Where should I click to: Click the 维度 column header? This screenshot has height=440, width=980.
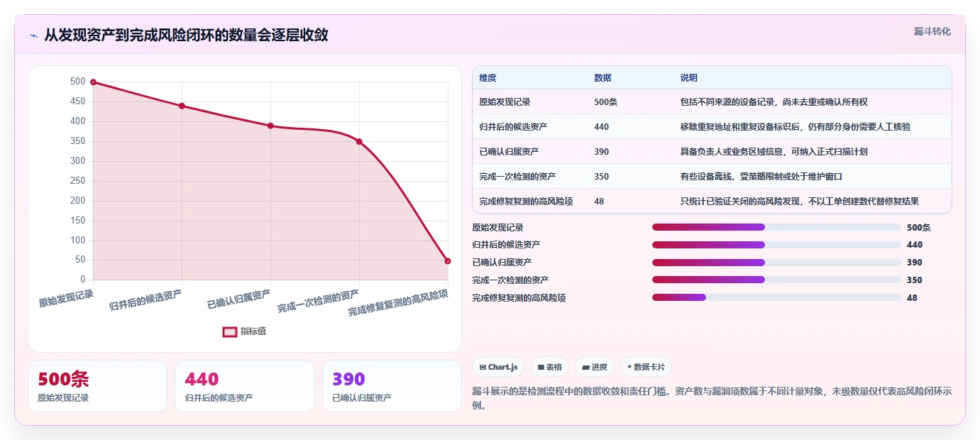click(x=488, y=78)
